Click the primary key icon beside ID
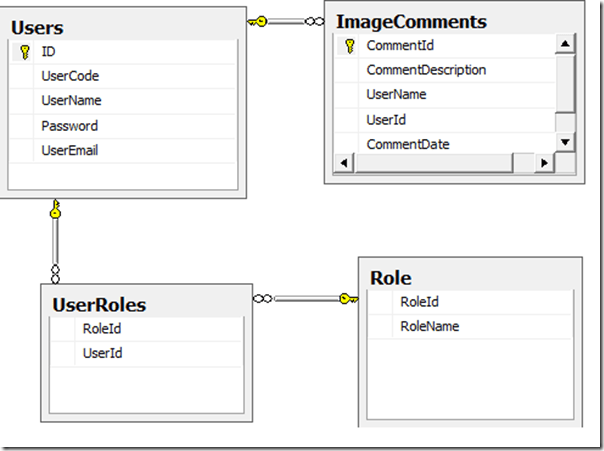Screen dimensions: 604x451 25,51
